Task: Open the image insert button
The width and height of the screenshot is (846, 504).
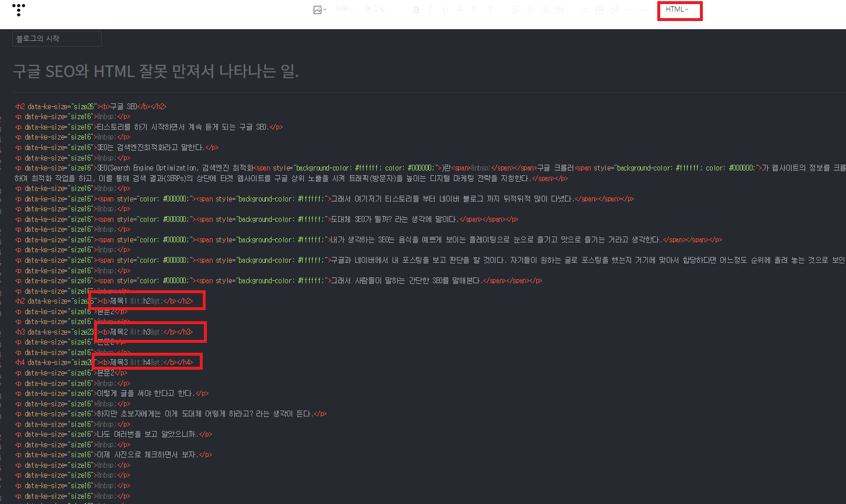Action: tap(320, 10)
